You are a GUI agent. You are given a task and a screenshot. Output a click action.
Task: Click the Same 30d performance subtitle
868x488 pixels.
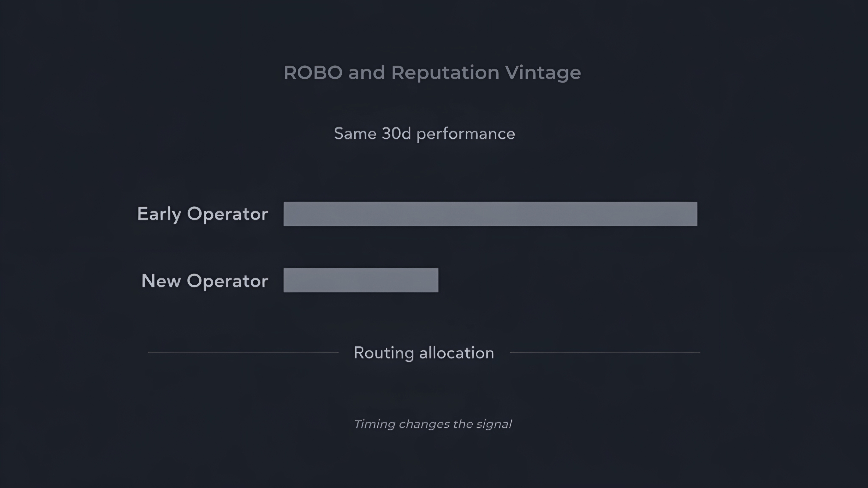coord(424,134)
